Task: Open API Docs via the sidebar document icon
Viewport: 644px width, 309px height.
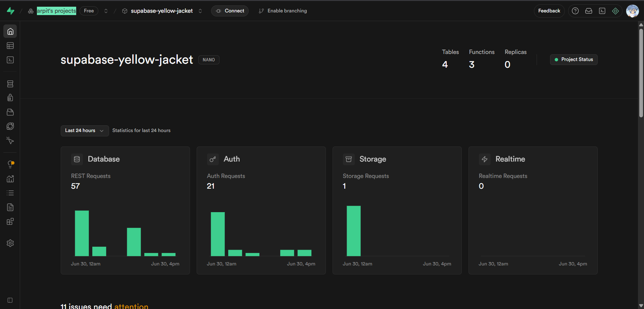Action: coord(10,207)
